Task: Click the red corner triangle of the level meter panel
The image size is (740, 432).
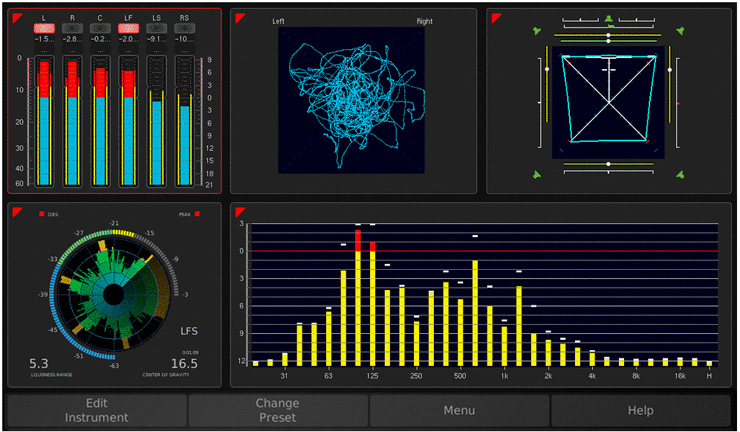Action: pos(17,17)
